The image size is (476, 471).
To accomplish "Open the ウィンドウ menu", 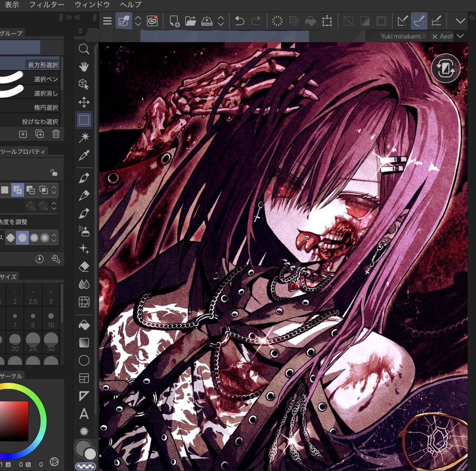I will (x=92, y=5).
